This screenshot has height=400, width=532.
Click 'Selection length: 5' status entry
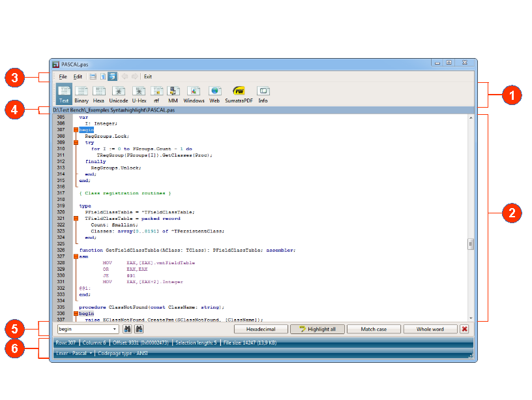click(x=196, y=343)
